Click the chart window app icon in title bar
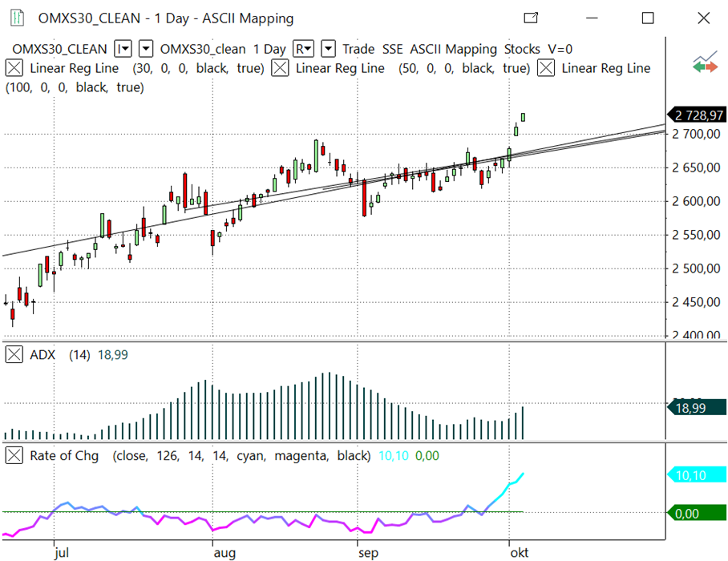This screenshot has height=561, width=728. [16, 18]
